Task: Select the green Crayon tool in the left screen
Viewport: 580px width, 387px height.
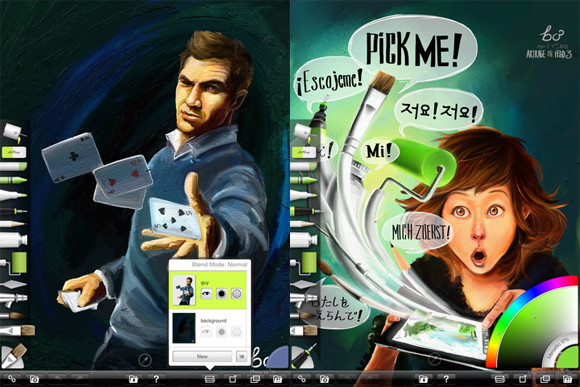Action: tap(13, 181)
